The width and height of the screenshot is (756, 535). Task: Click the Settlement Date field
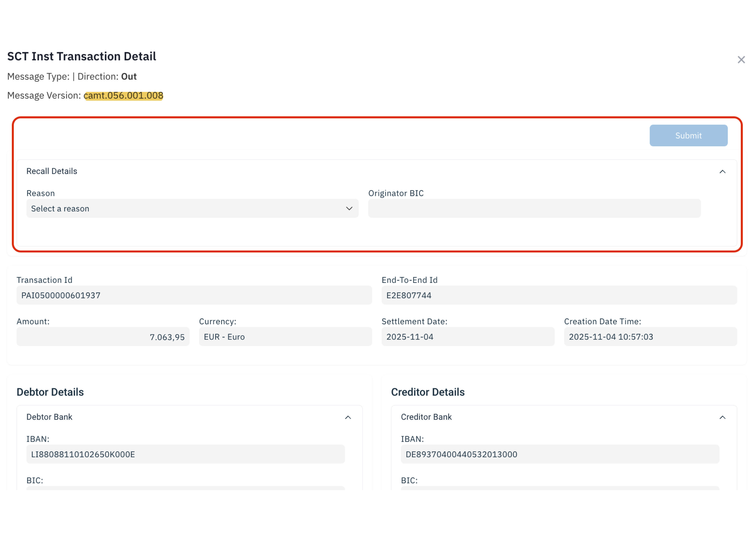[x=468, y=337]
